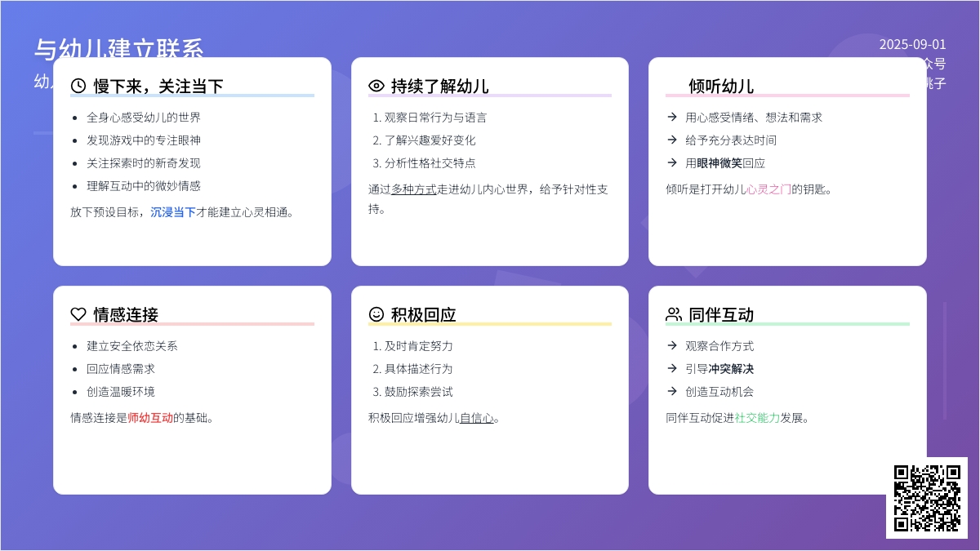Select the heading 持续了解幼儿
The width and height of the screenshot is (980, 551).
tap(440, 86)
